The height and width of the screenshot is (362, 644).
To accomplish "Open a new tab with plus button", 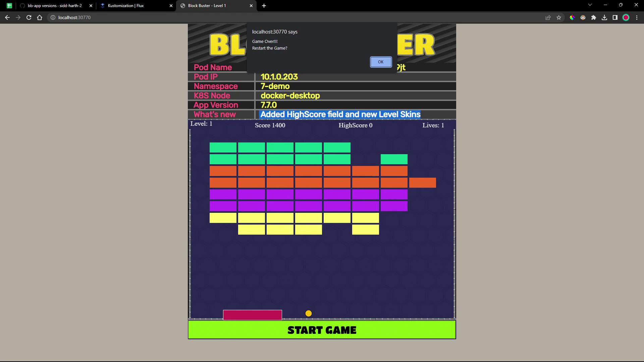I will pos(264,6).
